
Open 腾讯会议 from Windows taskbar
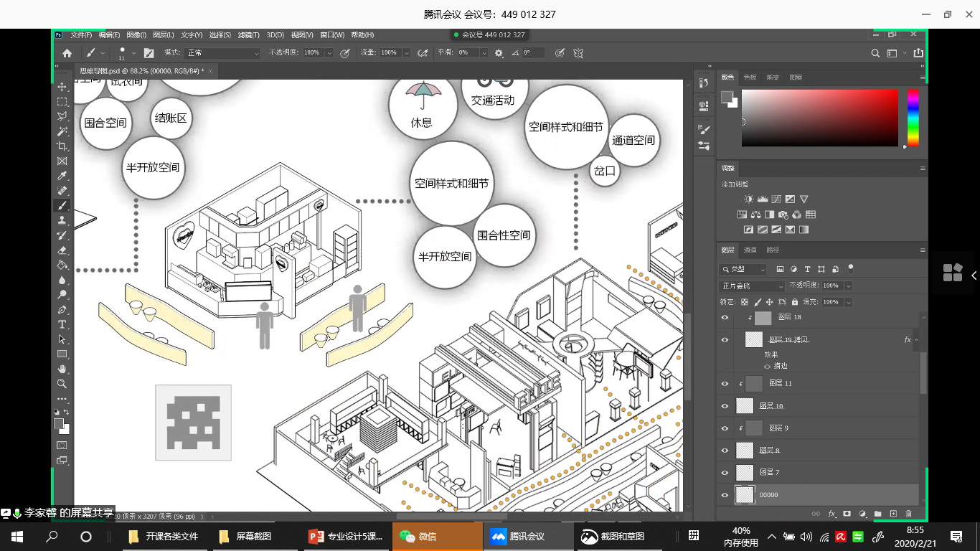(x=529, y=536)
